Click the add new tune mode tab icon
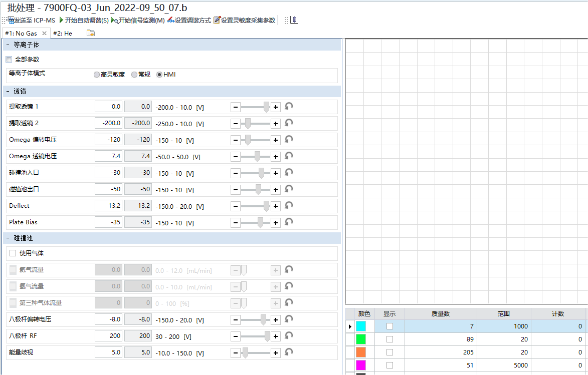 (x=91, y=33)
